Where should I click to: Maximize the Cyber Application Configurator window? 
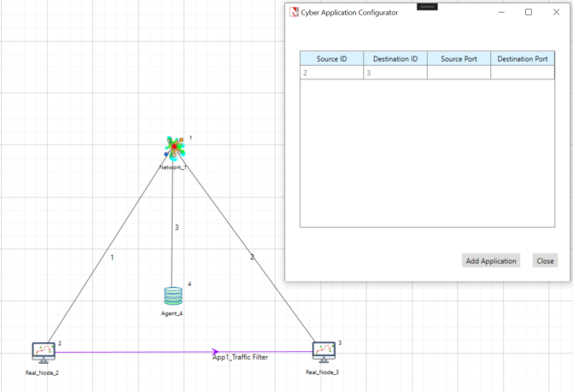(x=529, y=12)
